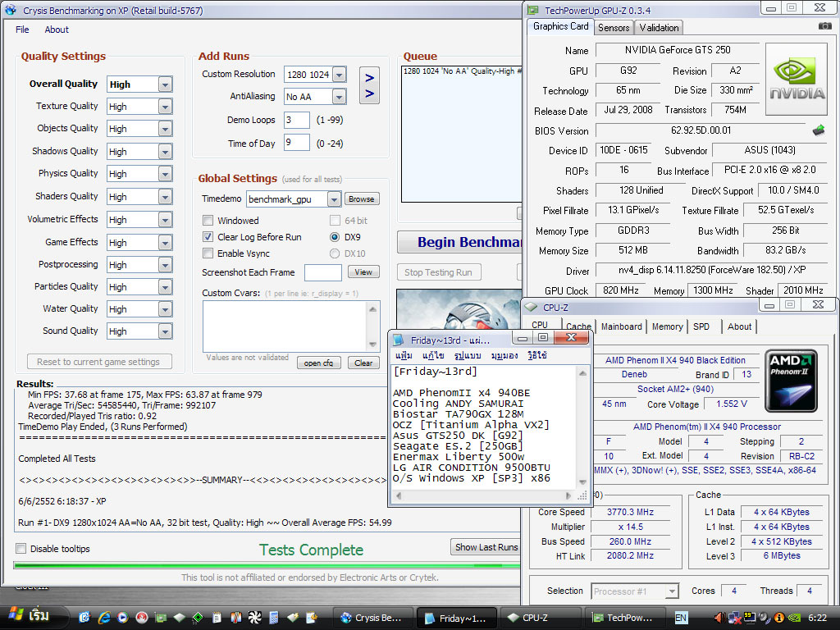
Task: Click the Browse button for Timedemo
Action: 361,199
